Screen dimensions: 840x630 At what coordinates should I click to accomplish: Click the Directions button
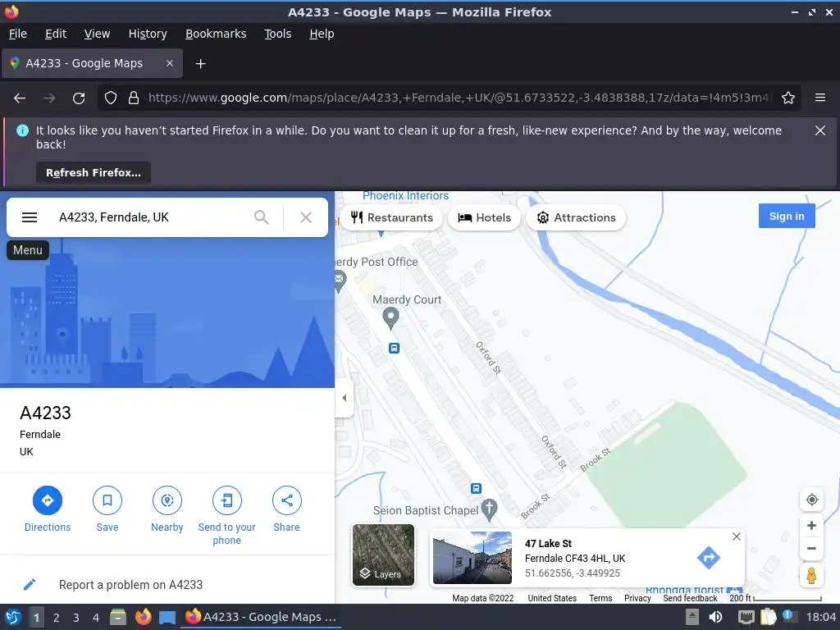point(48,509)
